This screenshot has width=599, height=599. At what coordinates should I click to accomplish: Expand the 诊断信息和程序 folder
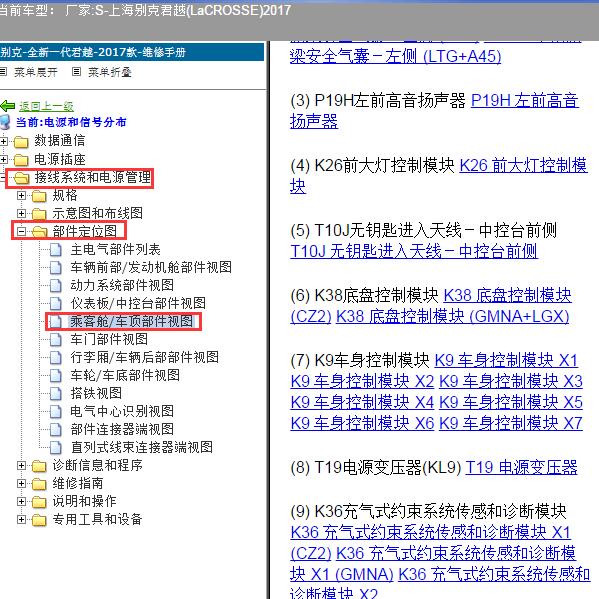click(21, 466)
